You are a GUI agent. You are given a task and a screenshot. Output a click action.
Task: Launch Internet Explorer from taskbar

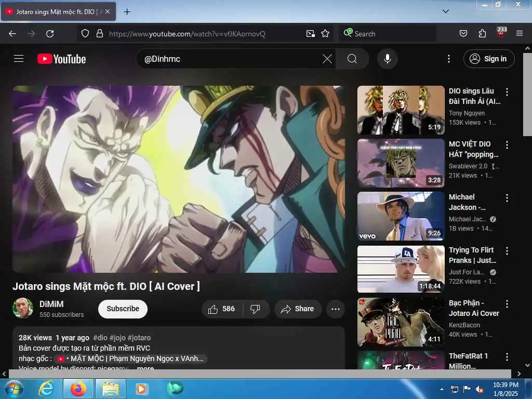pos(46,389)
